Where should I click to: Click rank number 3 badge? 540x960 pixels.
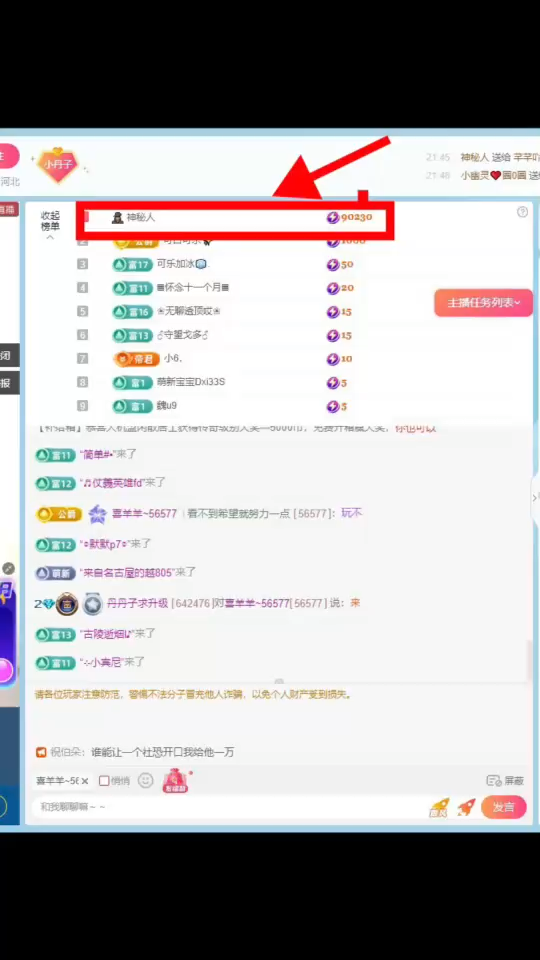point(83,264)
